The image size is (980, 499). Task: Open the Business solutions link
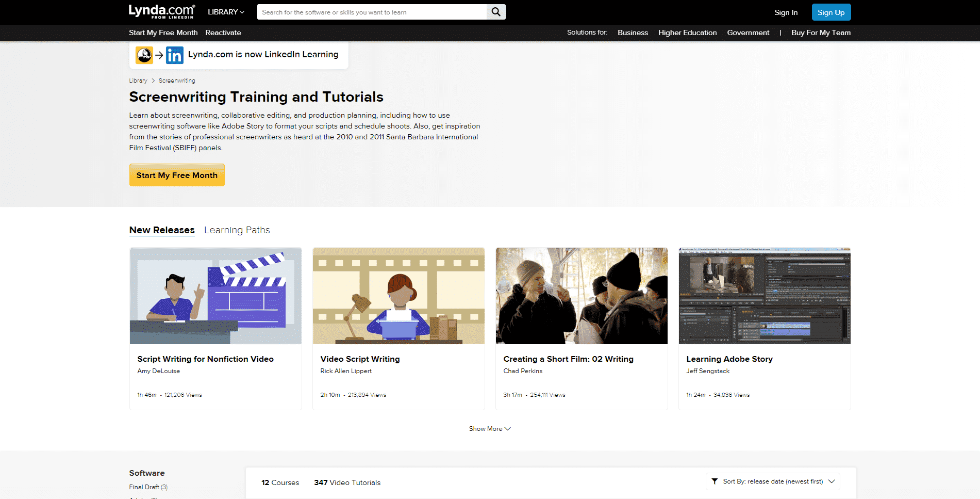pos(633,33)
